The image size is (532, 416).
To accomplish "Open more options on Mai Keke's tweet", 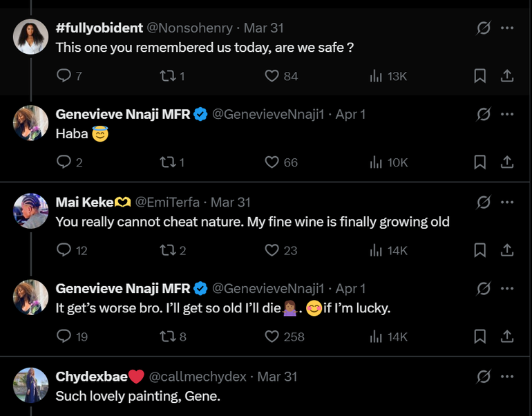I will 507,202.
